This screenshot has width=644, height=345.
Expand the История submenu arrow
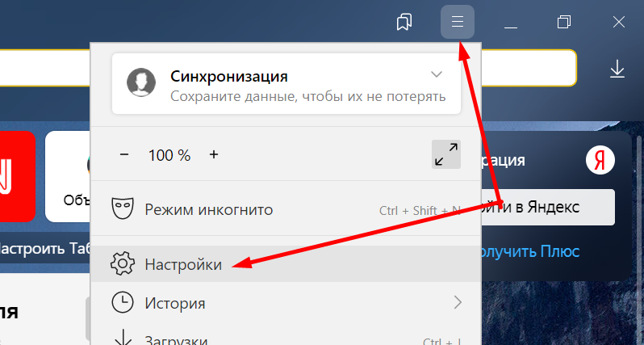point(458,303)
